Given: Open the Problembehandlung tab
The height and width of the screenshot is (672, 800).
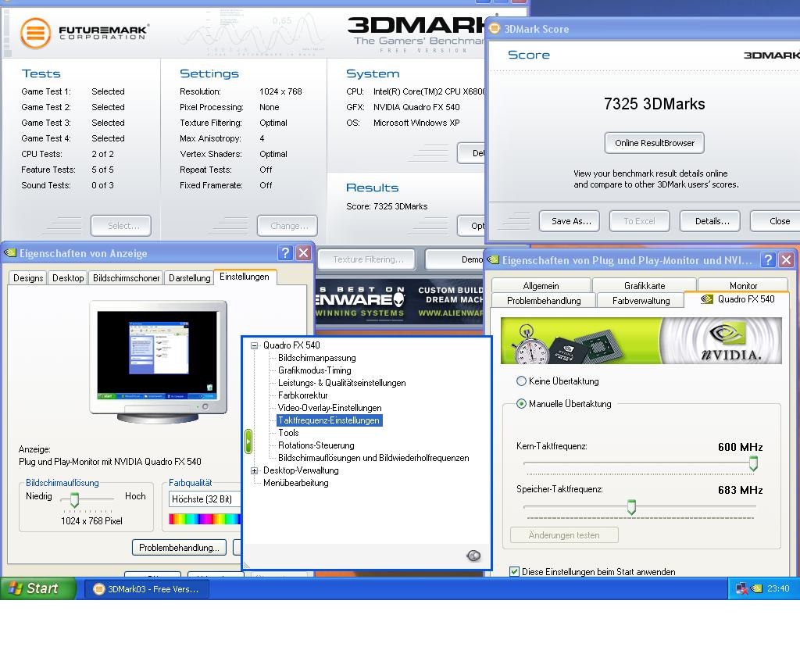Looking at the screenshot, I should coord(544,301).
